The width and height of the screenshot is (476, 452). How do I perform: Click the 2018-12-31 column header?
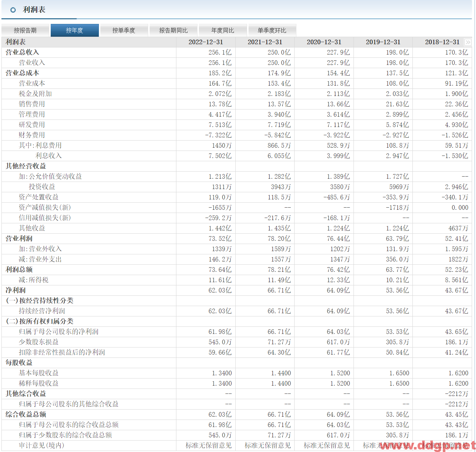(442, 42)
